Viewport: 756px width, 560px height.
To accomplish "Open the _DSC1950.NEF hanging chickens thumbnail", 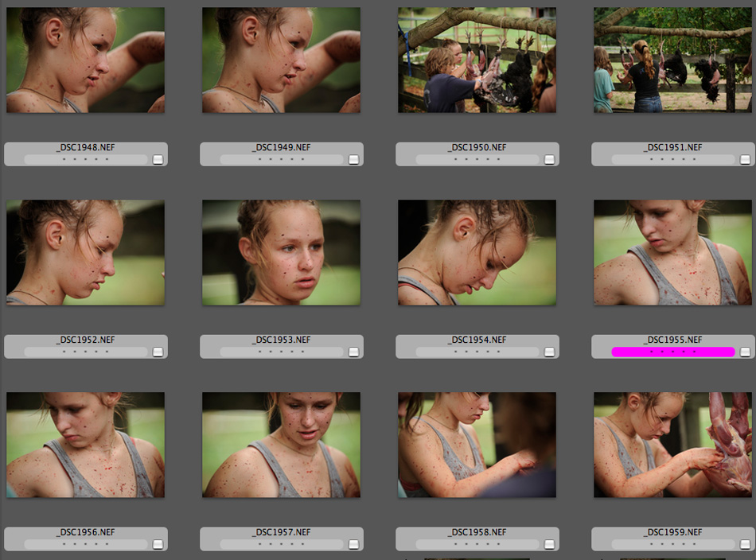I will click(477, 60).
